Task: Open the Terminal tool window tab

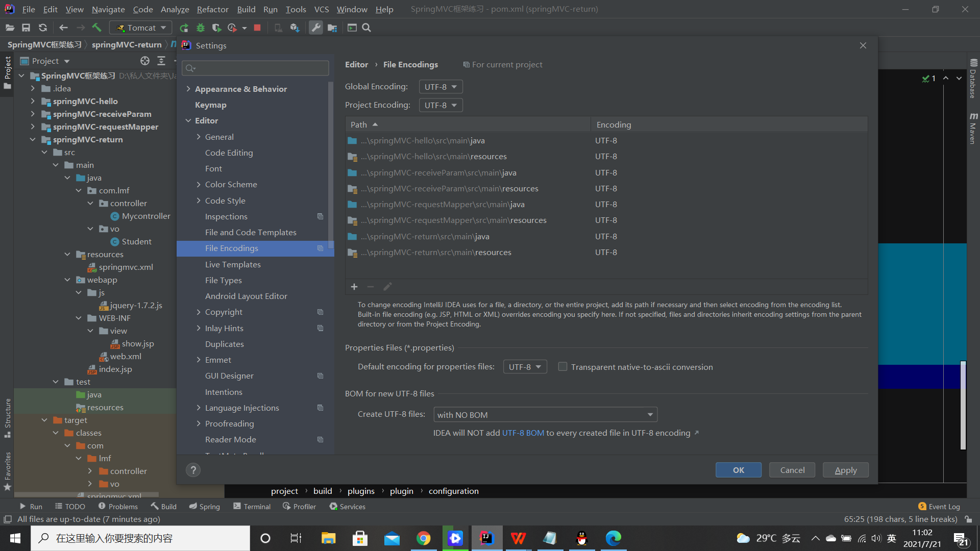Action: point(252,507)
